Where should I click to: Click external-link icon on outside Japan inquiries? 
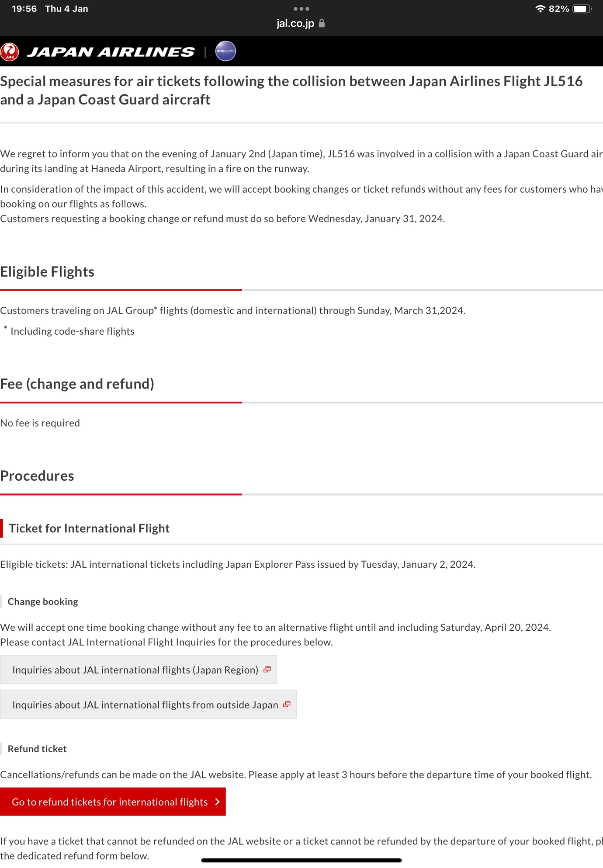(x=287, y=705)
